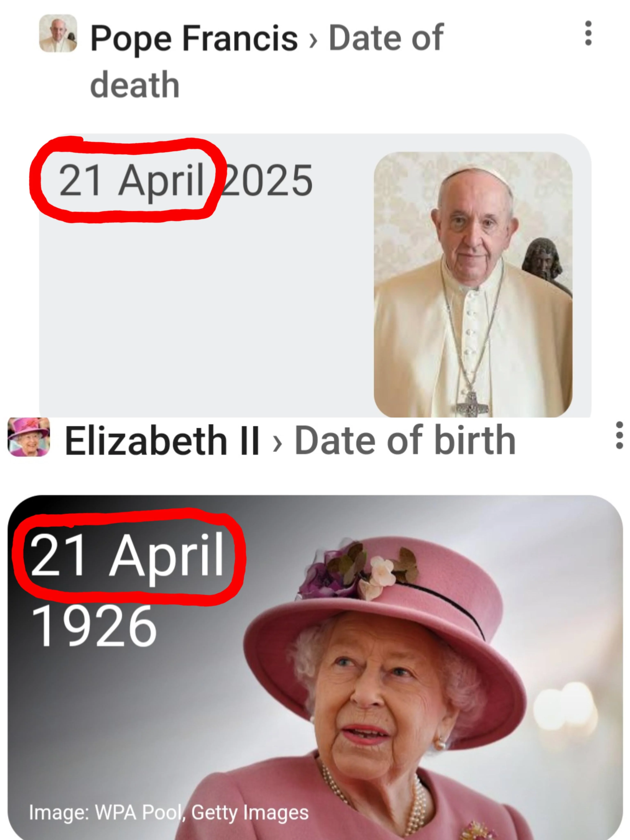Screen dimensions: 630x840
Task: Open the Elizabeth II title link
Action: [163, 441]
